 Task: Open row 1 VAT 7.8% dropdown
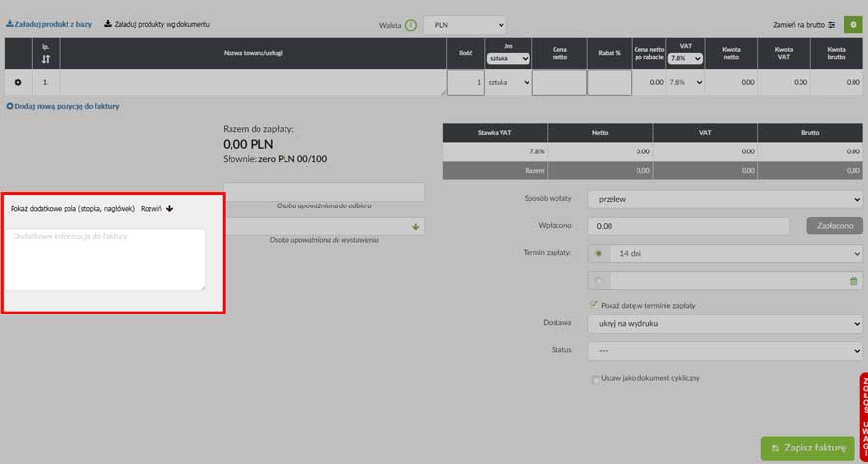(686, 82)
